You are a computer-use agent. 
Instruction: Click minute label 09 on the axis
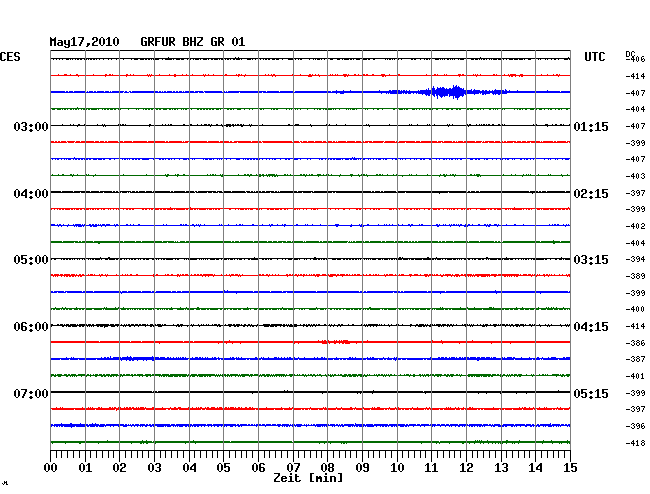point(362,467)
